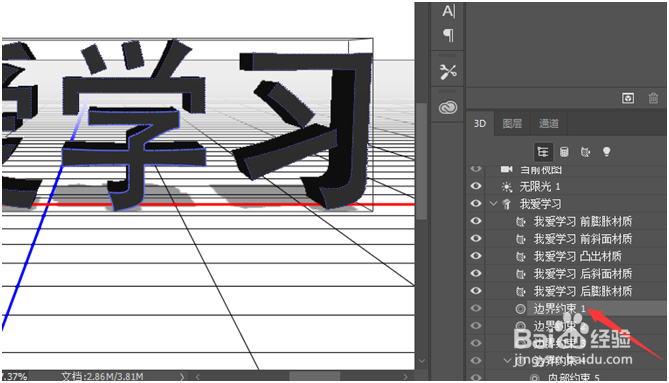Switch to the 通道 tab
Viewport: 669px width, 383px height.
(x=549, y=124)
